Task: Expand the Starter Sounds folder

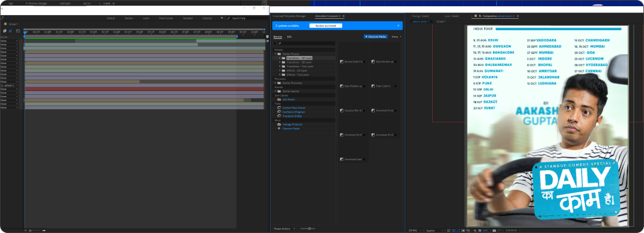Action: click(275, 91)
